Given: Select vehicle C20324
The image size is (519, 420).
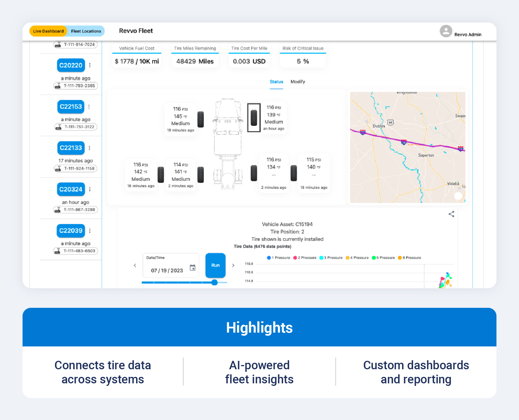Looking at the screenshot, I should click(71, 189).
